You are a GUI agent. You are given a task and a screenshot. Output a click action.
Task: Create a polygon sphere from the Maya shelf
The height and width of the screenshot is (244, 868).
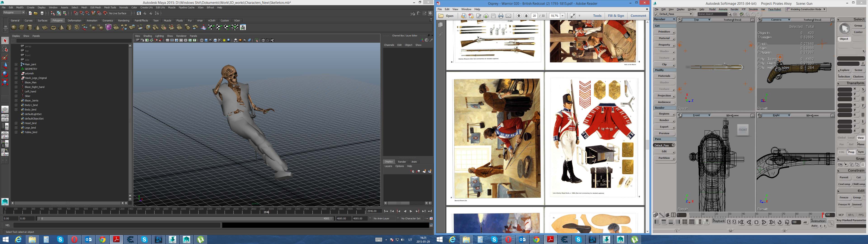(x=14, y=27)
